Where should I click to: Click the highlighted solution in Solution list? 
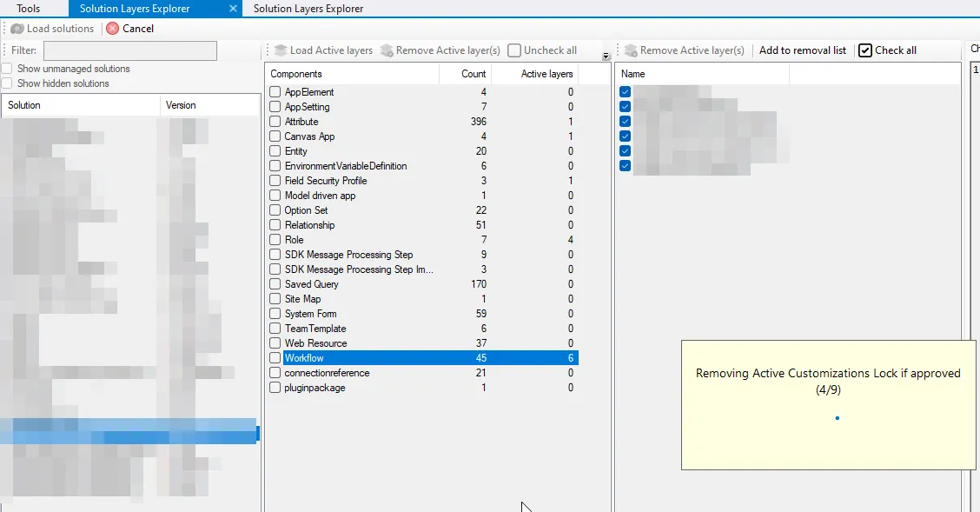click(129, 431)
